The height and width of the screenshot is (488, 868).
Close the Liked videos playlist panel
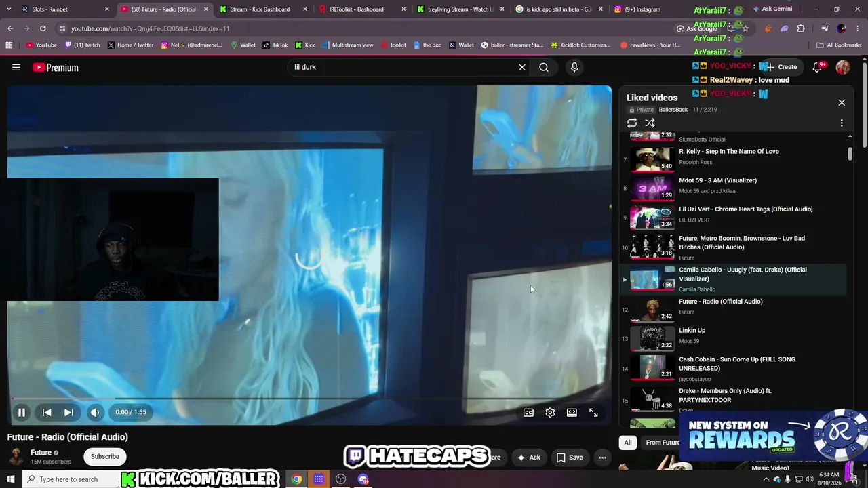click(842, 102)
